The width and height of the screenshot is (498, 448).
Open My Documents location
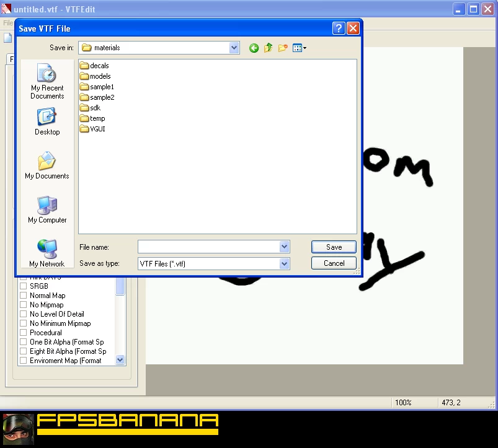click(x=47, y=165)
